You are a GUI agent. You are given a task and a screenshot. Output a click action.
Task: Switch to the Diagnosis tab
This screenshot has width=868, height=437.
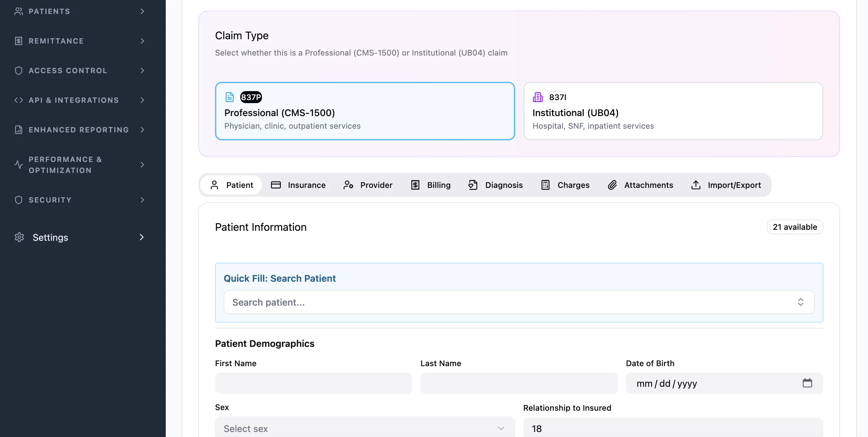tap(495, 185)
